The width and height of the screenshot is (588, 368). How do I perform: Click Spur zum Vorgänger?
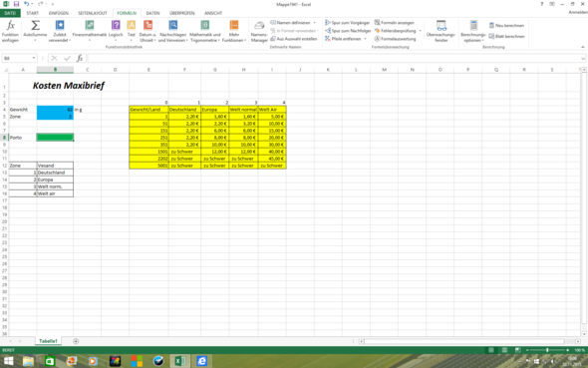tap(347, 23)
